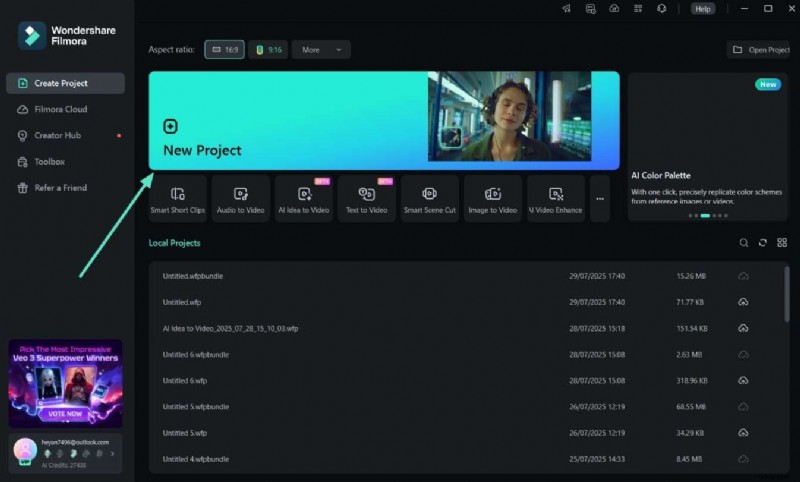Expand account details with the profile chevron
800x482 pixels.
point(112,453)
